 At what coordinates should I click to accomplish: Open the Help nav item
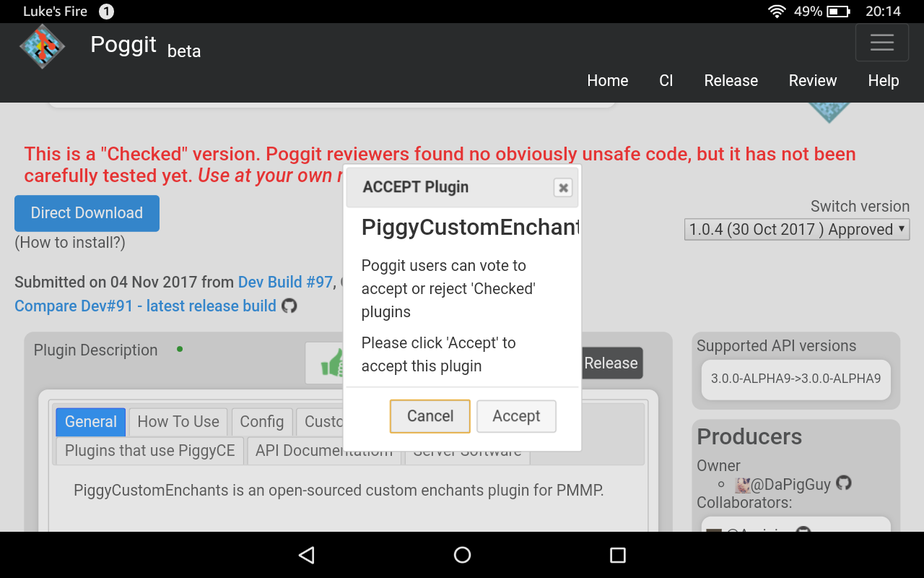[884, 81]
